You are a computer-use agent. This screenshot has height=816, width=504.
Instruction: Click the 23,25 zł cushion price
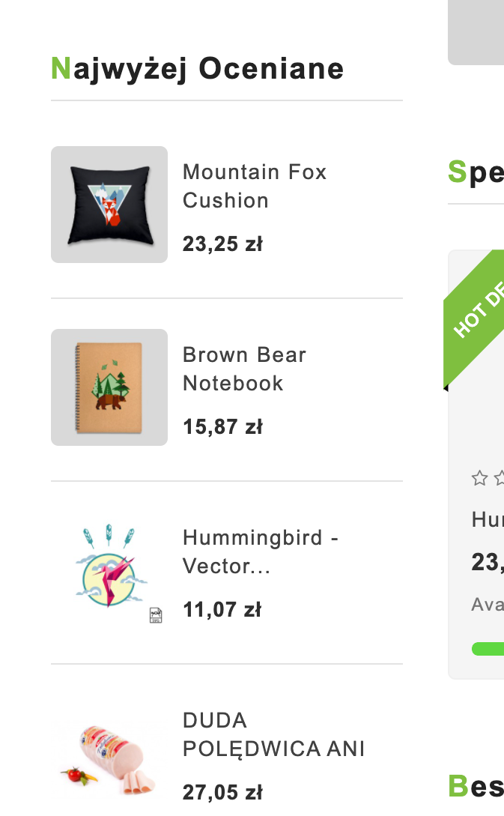pyautogui.click(x=222, y=244)
